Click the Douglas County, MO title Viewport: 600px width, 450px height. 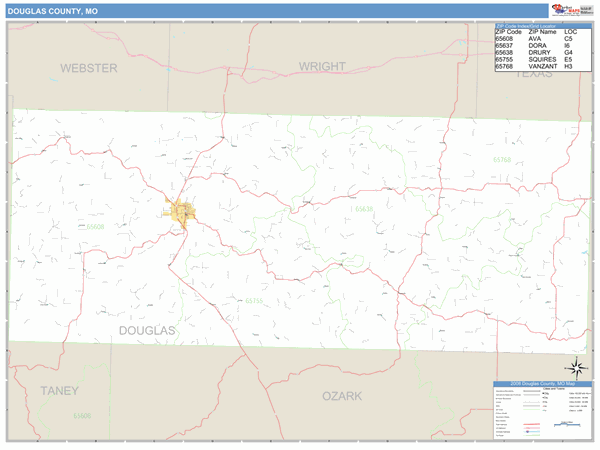[53, 11]
